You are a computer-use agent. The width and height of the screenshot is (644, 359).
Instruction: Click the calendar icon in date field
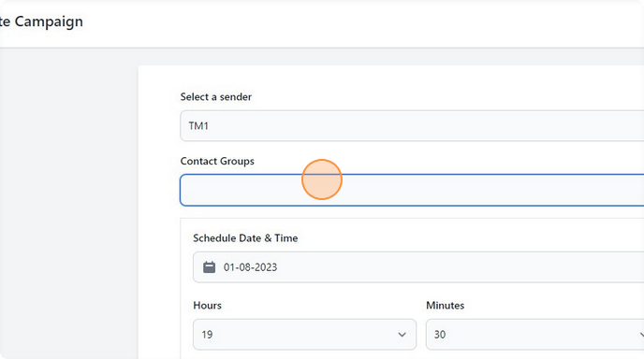point(209,267)
